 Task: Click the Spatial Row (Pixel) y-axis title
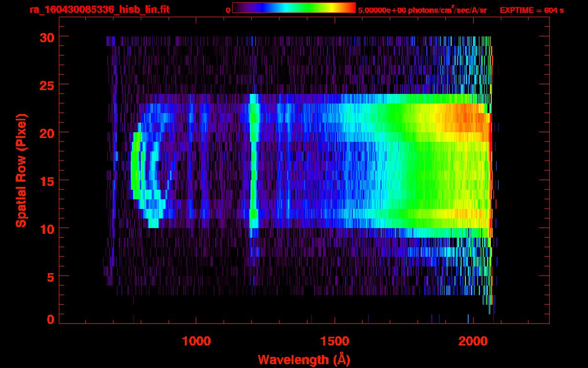[x=21, y=170]
